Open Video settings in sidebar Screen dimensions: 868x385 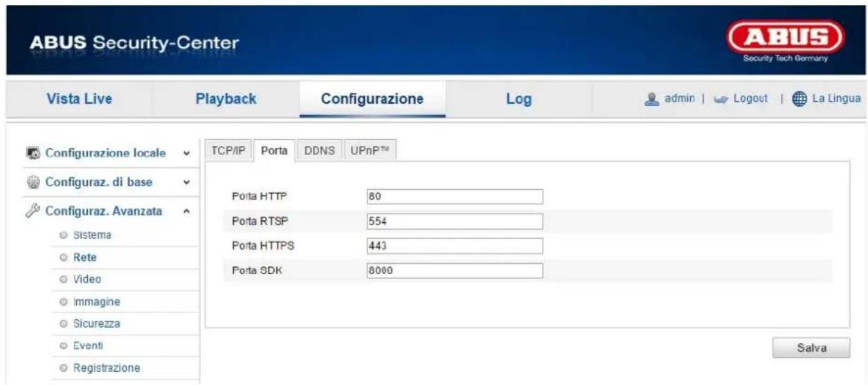pos(87,280)
